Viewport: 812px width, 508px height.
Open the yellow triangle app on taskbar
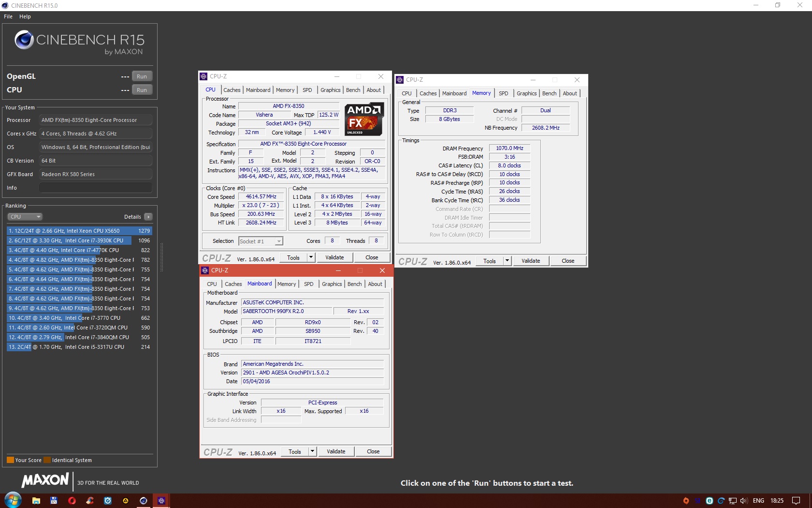[x=126, y=501]
